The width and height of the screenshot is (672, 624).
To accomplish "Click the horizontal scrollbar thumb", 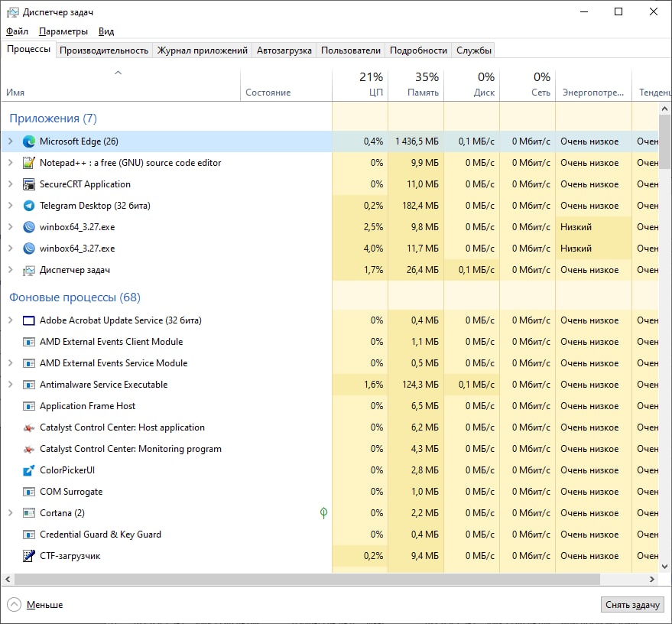I will tap(307, 579).
